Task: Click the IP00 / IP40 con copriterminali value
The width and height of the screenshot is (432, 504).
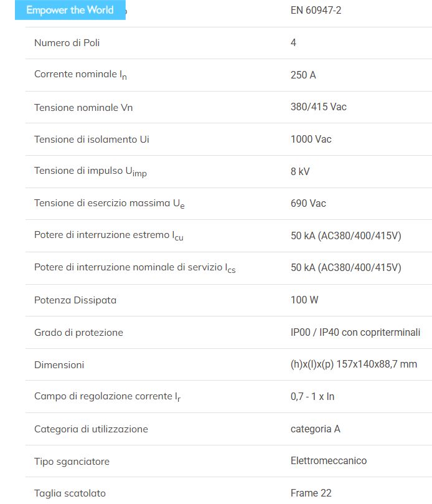Action: (355, 332)
